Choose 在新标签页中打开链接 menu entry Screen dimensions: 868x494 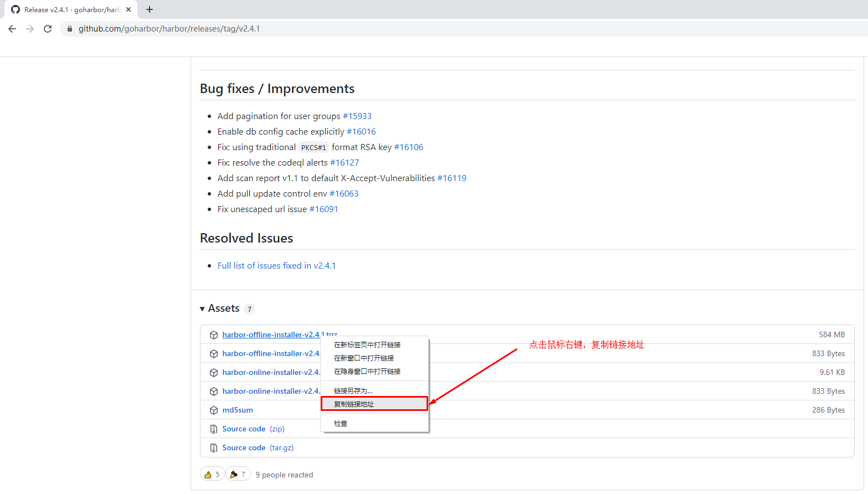click(367, 345)
